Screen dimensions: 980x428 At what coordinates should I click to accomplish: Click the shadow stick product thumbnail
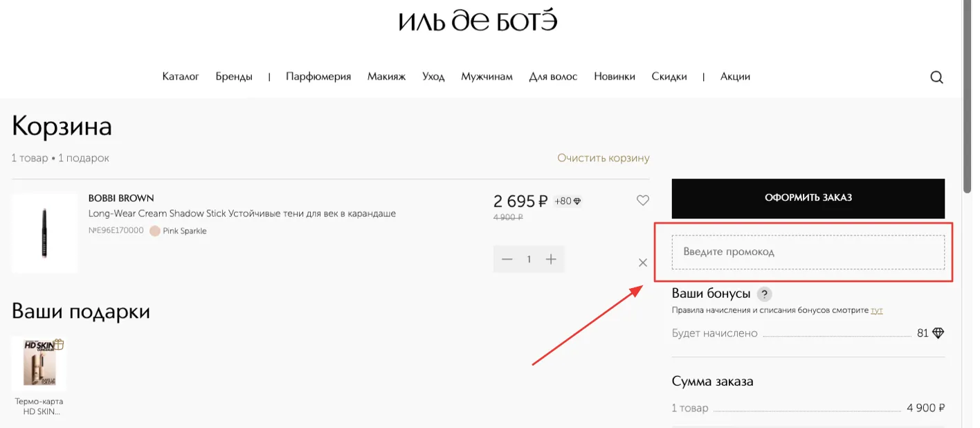[x=45, y=233]
